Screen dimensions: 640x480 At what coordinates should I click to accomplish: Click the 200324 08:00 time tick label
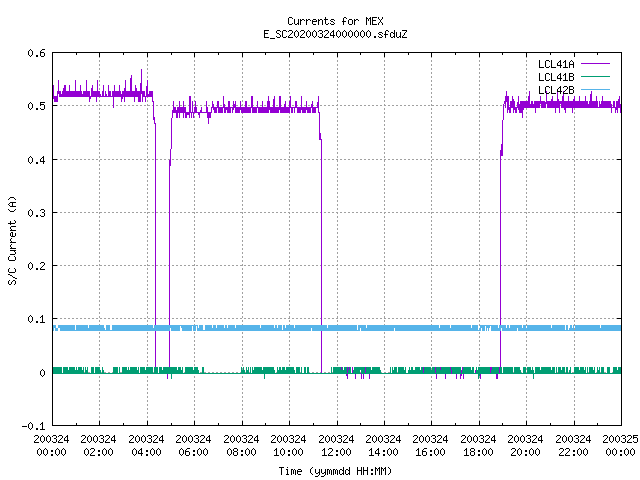241,446
